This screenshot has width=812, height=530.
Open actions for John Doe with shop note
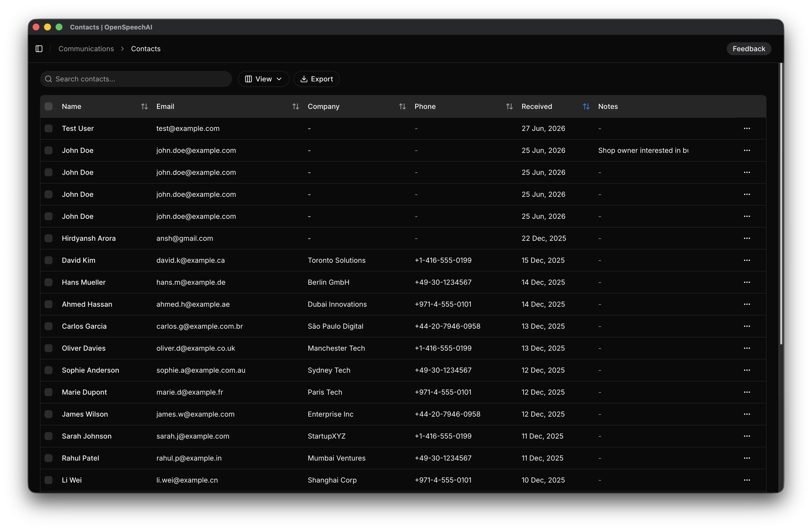(746, 150)
